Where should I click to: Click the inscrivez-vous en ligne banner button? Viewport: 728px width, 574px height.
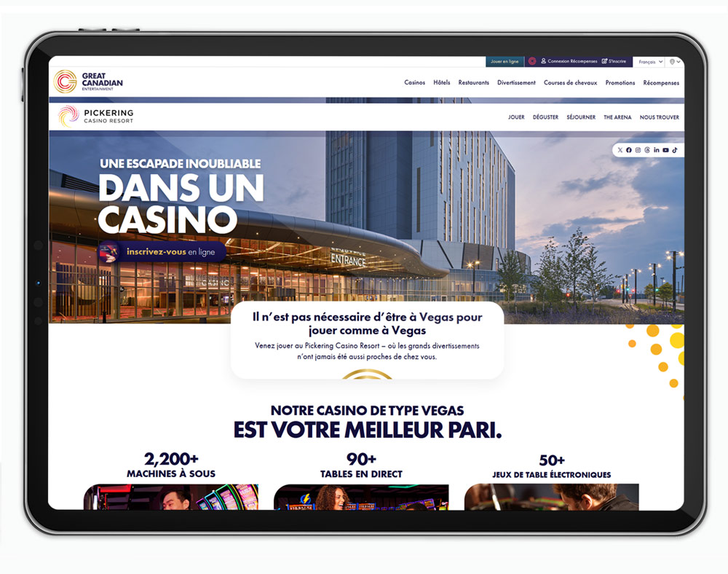tap(162, 252)
